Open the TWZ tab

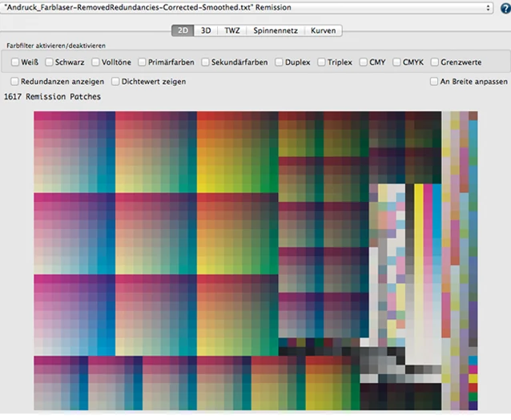[x=233, y=30]
